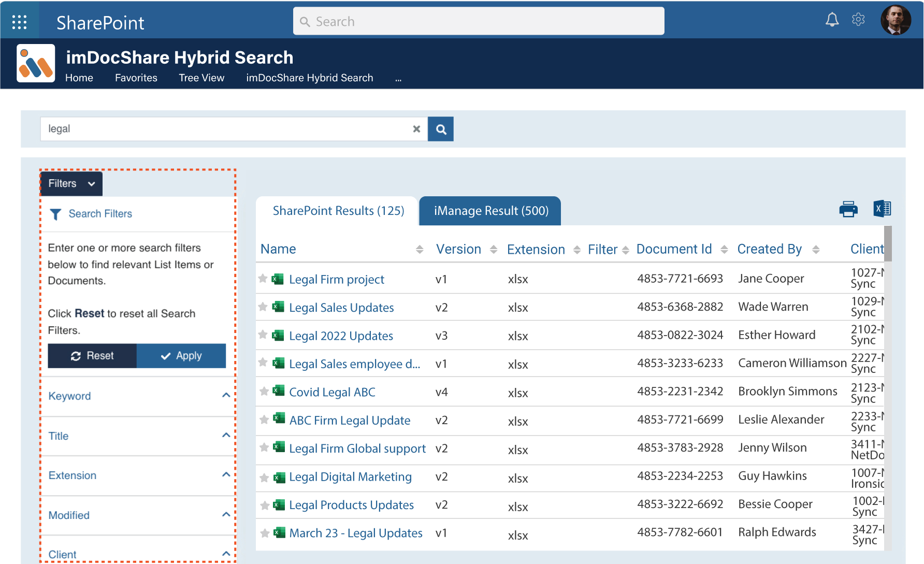Sort by Name column arrows

coord(420,250)
